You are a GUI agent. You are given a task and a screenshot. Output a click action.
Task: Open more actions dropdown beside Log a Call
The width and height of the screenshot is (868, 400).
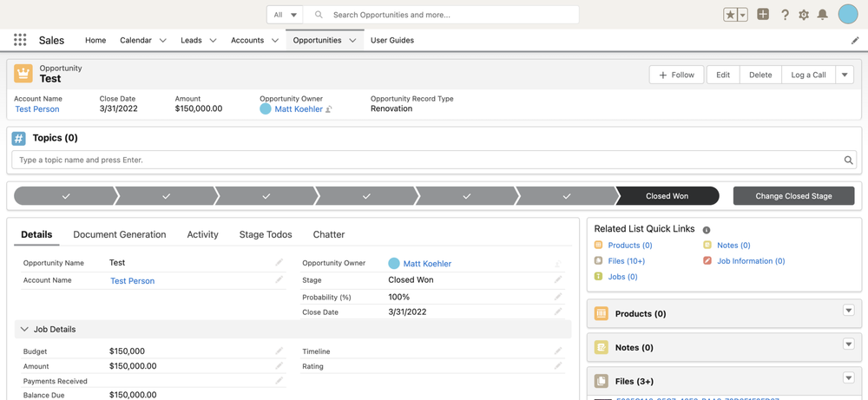point(845,75)
